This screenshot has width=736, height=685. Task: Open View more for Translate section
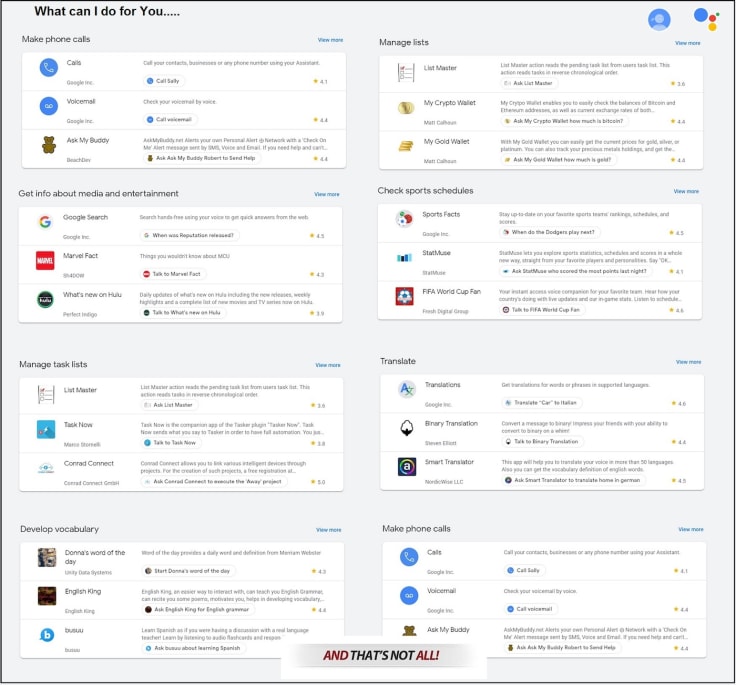pyautogui.click(x=689, y=362)
